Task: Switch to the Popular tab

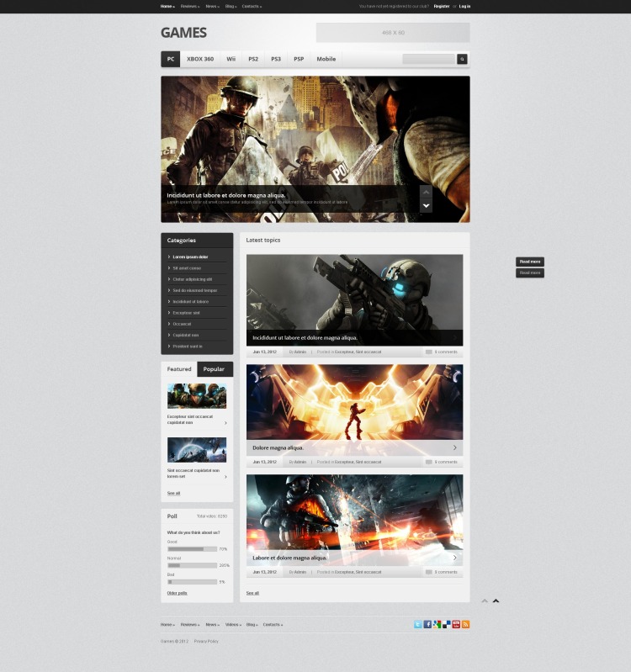Action: pyautogui.click(x=214, y=369)
